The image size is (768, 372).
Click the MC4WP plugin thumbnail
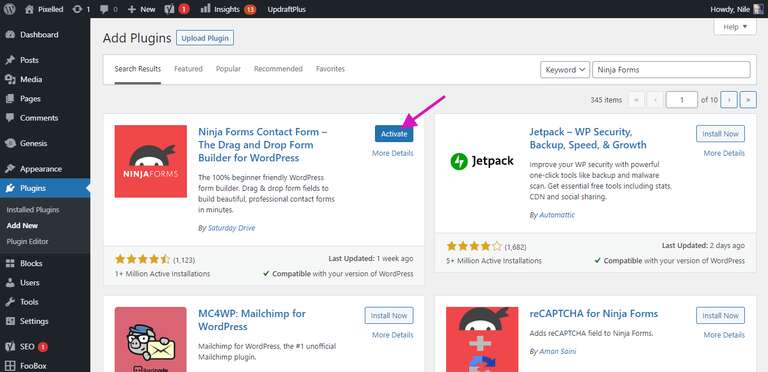150,340
